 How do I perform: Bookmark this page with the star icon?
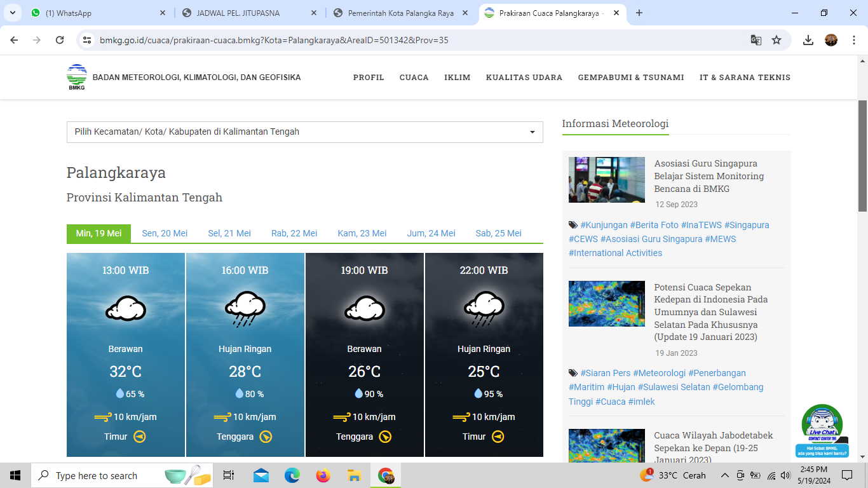tap(776, 40)
